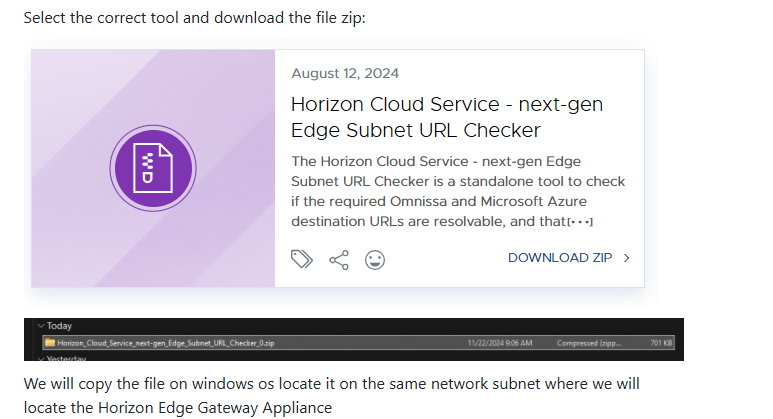773x419 pixels.
Task: Open the Horizon Cloud Service card title
Action: click(447, 117)
